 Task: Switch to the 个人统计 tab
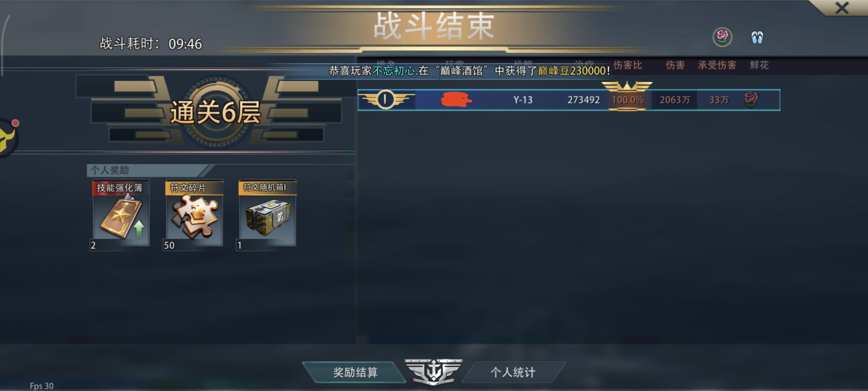coord(513,372)
